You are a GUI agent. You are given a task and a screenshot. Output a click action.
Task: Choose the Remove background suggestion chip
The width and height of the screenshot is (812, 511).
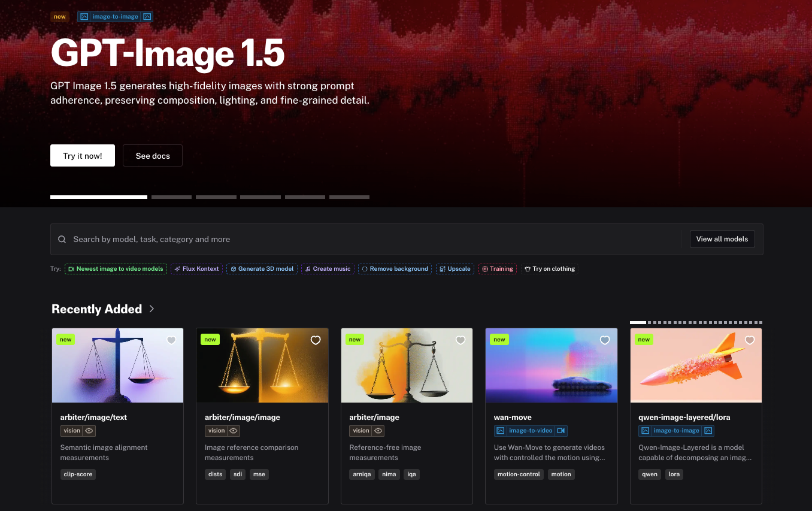coord(395,269)
